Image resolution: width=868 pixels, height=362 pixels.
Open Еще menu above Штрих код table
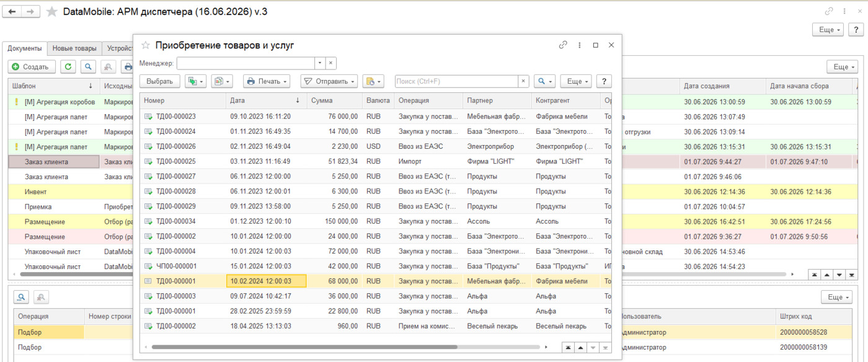tap(836, 298)
